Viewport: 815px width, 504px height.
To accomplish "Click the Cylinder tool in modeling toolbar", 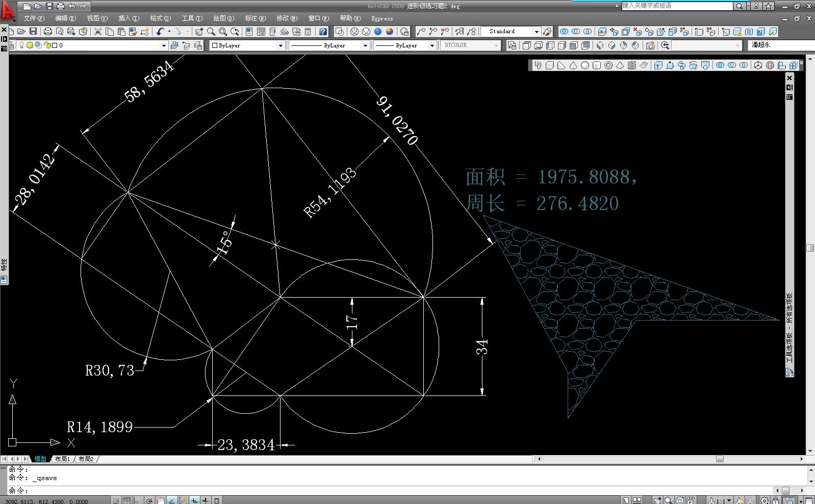I will point(597,65).
